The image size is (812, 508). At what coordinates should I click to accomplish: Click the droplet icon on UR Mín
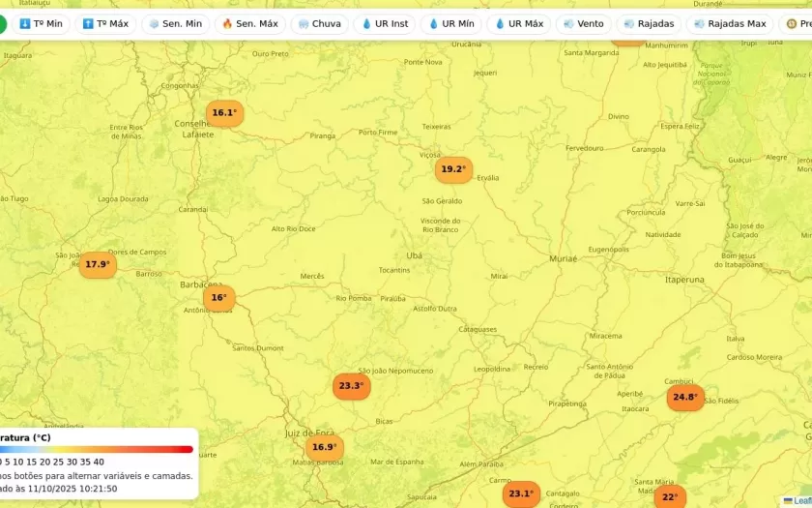(x=433, y=24)
